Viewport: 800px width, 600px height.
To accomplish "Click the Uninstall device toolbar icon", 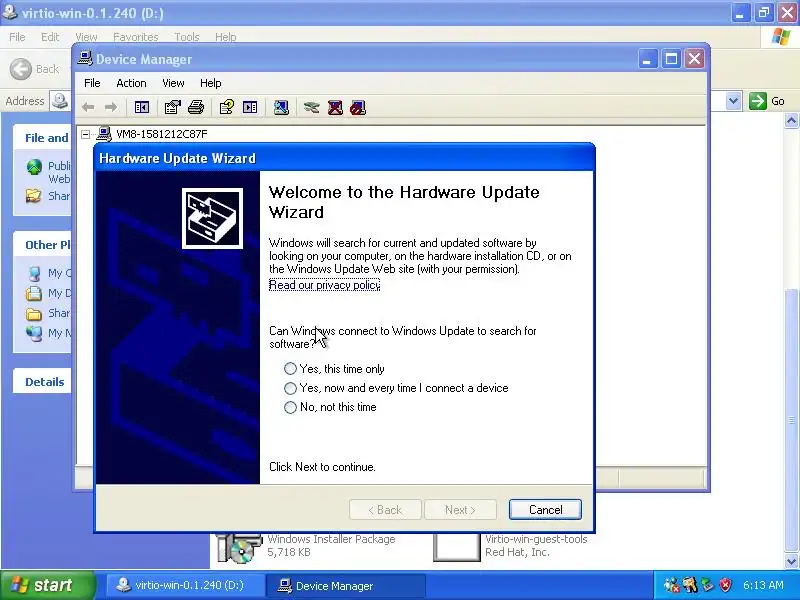I will pyautogui.click(x=335, y=107).
